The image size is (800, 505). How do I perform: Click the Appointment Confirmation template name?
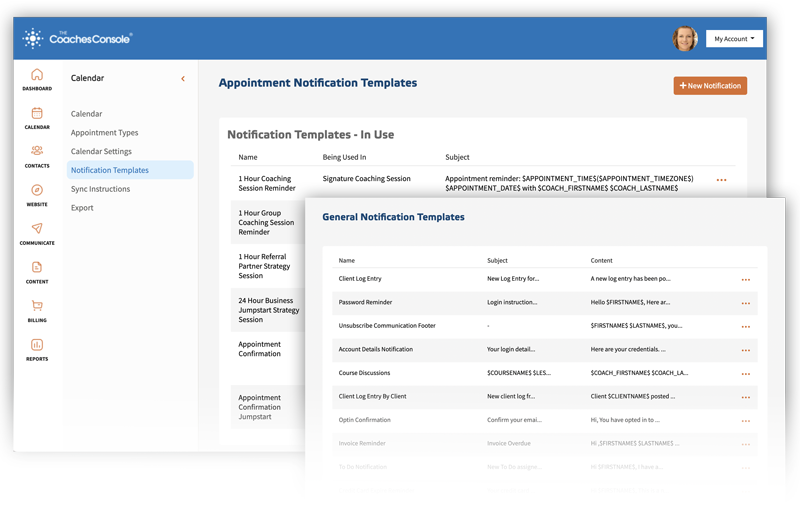pos(259,349)
